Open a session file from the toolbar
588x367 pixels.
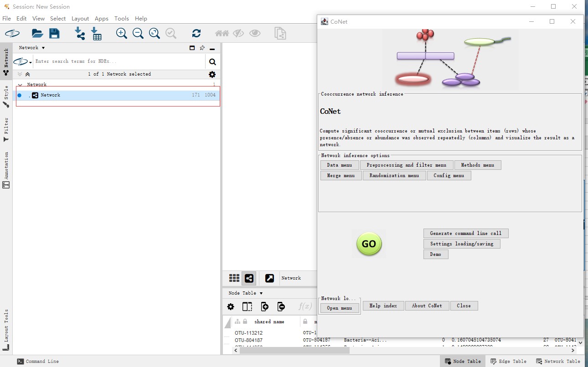37,33
